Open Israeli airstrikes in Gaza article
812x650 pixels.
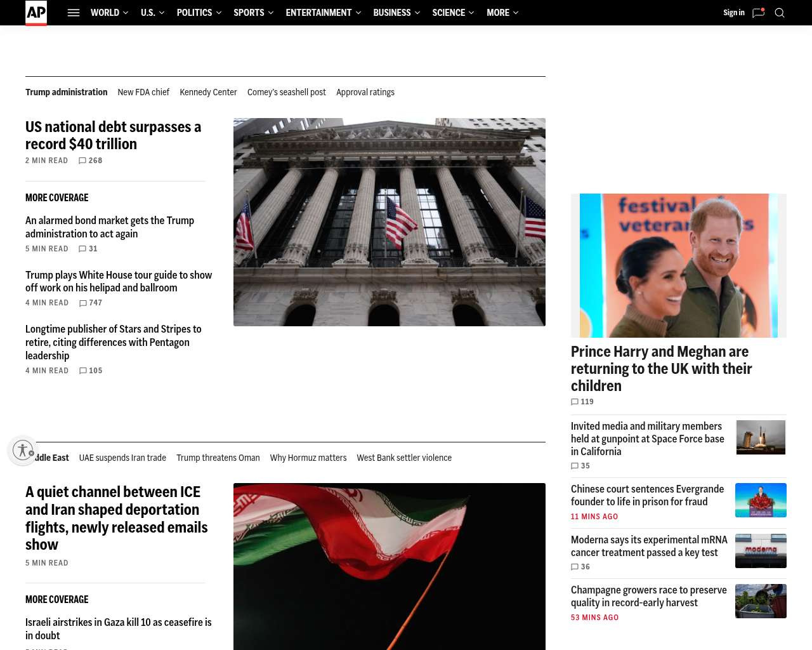tap(119, 629)
